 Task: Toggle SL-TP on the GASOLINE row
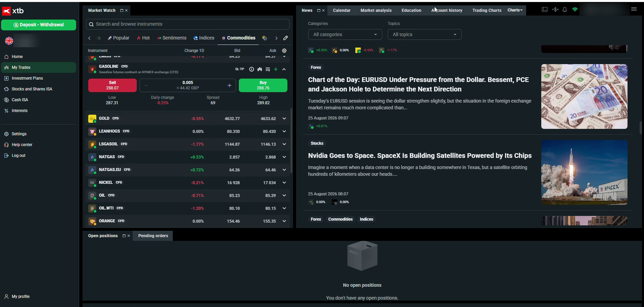(x=239, y=69)
